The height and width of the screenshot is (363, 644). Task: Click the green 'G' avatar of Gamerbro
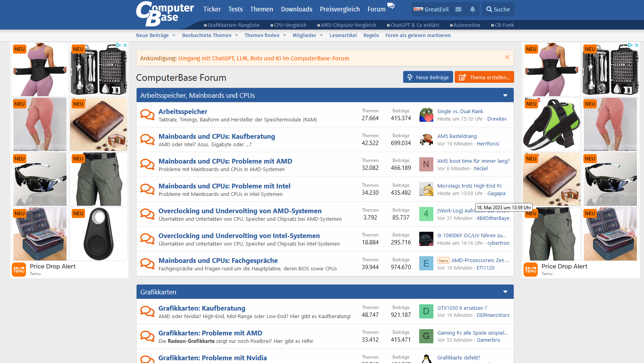426,336
